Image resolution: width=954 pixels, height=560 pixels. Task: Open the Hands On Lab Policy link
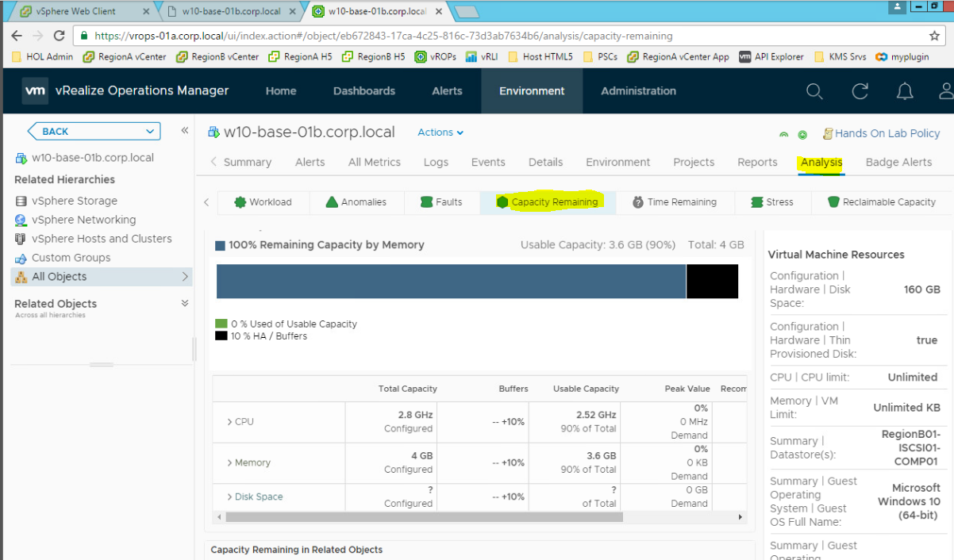coord(887,133)
